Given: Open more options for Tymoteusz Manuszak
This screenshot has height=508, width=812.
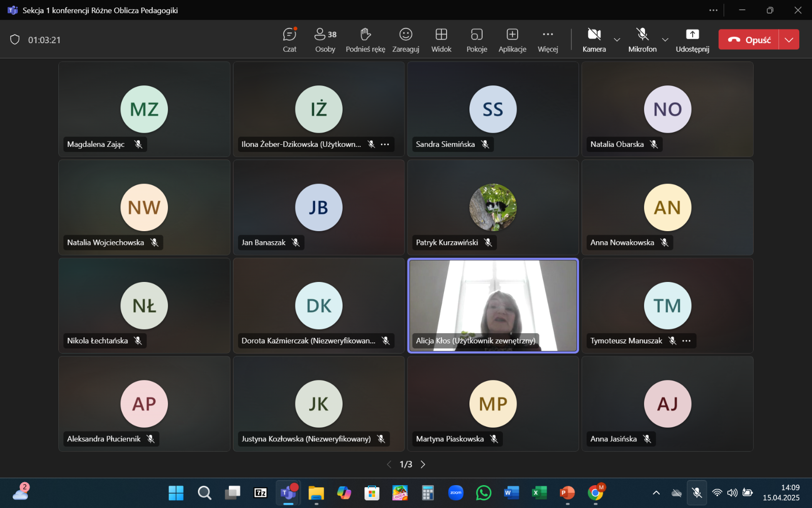Looking at the screenshot, I should 687,341.
